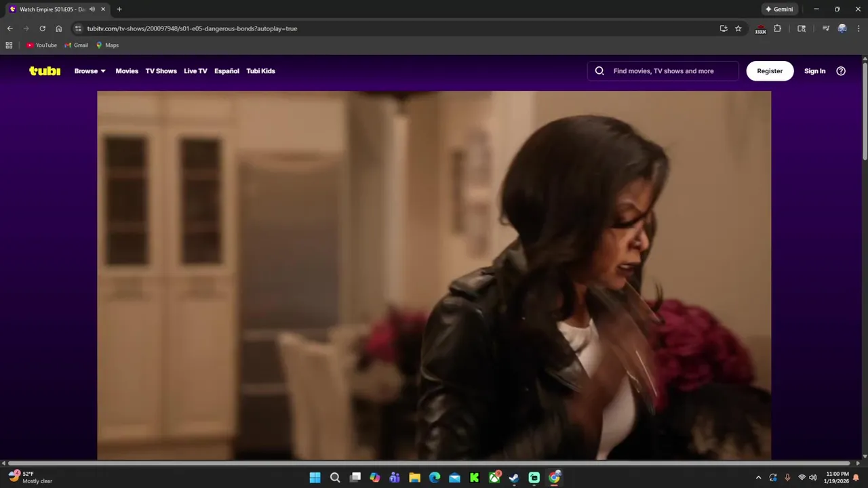The width and height of the screenshot is (868, 488).
Task: Open the Gmail bookmark
Action: [x=76, y=45]
